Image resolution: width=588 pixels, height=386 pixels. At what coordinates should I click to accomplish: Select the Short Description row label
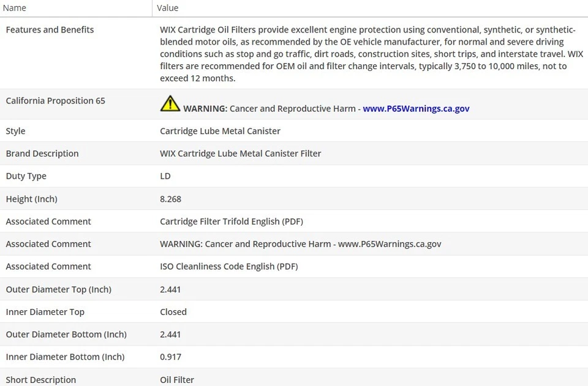pyautogui.click(x=41, y=380)
